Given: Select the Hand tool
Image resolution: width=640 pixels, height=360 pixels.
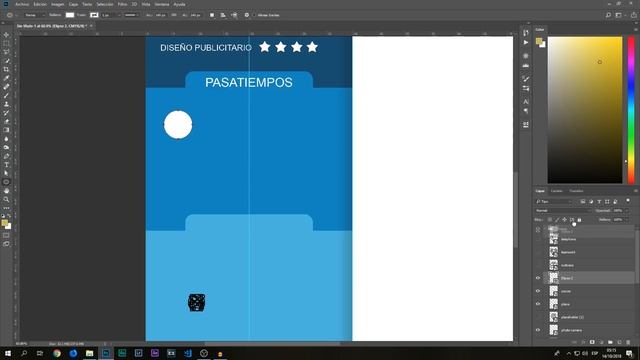Looking at the screenshot, I should coord(6,191).
